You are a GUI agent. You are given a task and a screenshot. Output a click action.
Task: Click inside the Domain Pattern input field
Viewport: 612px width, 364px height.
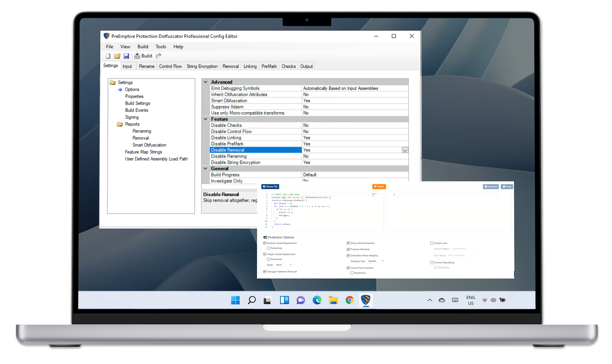(465, 249)
